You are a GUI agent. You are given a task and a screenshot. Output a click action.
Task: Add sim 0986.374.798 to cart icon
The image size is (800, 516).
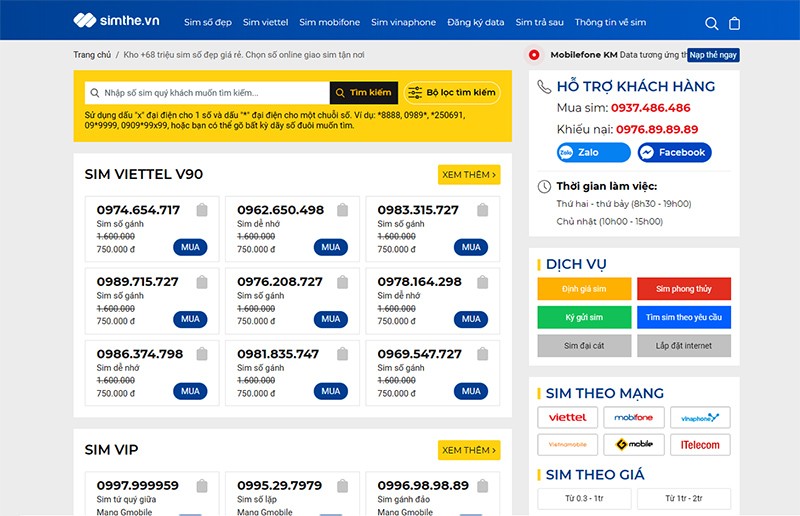[202, 354]
